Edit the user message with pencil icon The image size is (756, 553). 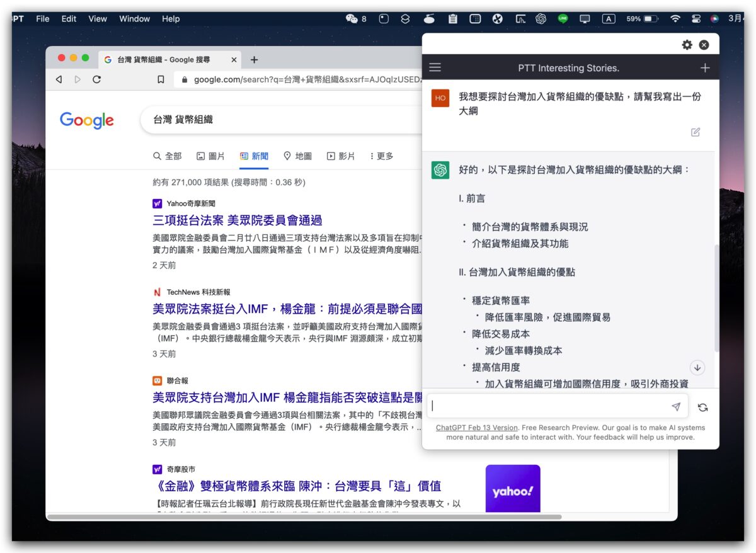[x=696, y=132]
